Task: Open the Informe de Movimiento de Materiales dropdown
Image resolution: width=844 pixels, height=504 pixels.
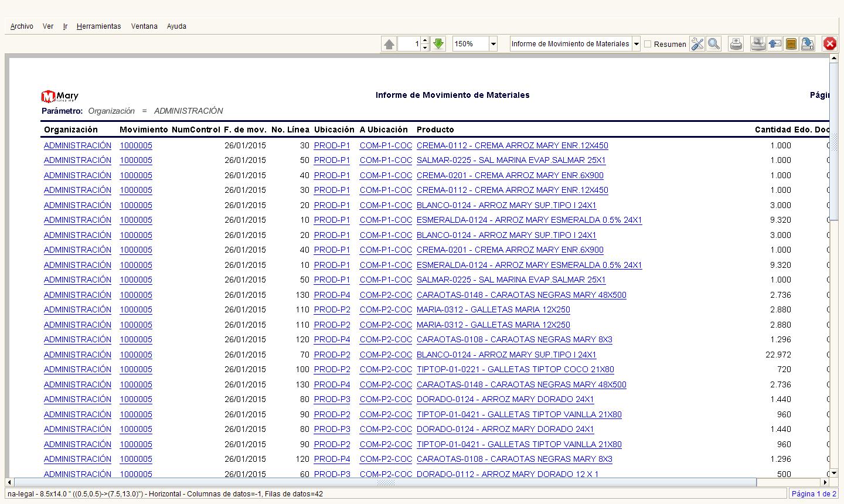Action: pos(636,44)
